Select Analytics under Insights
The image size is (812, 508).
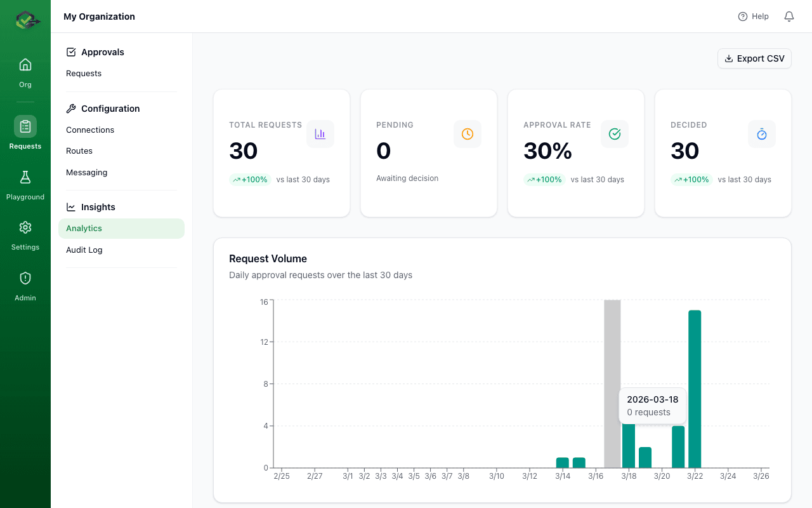[x=84, y=228]
